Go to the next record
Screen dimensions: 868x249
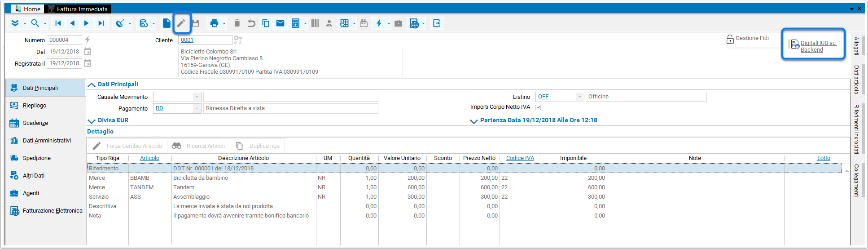tap(87, 23)
